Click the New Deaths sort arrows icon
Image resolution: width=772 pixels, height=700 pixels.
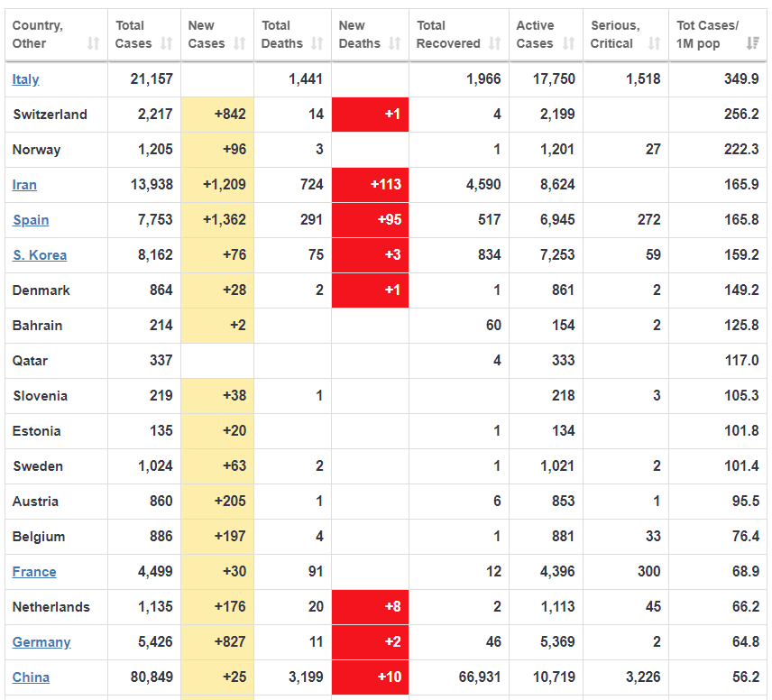394,43
